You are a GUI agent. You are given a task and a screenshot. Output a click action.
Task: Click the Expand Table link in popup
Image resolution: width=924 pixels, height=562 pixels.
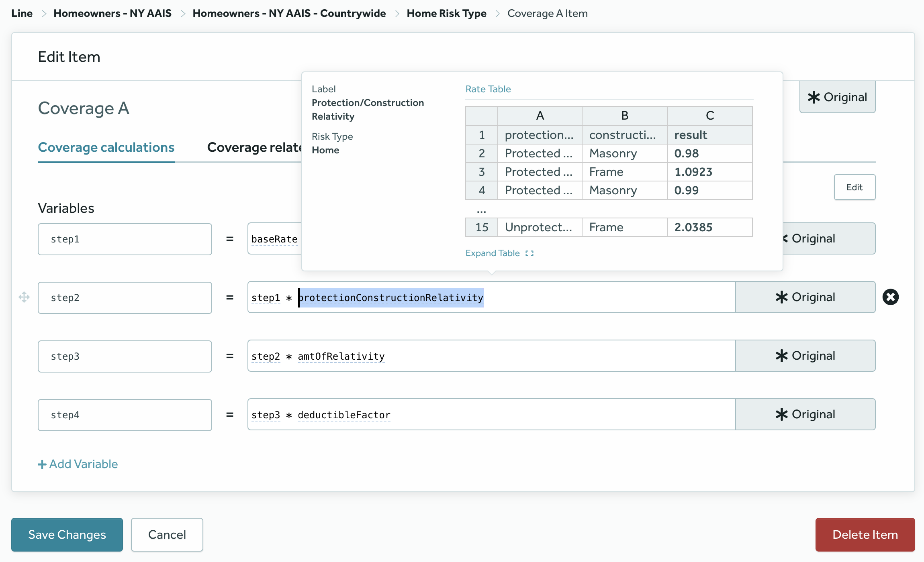click(x=500, y=252)
